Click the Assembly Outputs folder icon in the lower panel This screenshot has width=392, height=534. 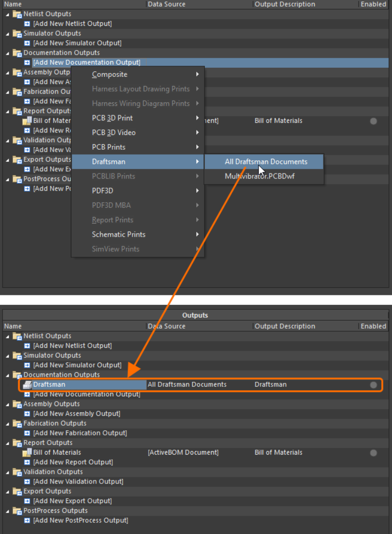(17, 404)
